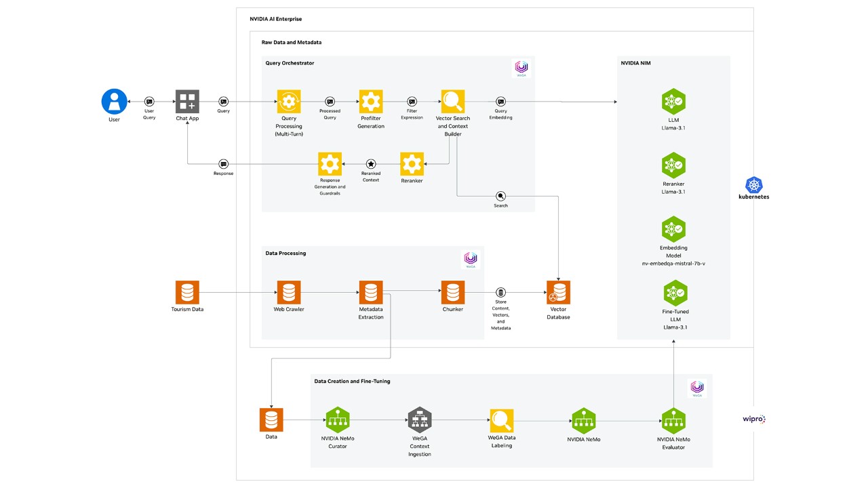Screen dimensions: 868x488
Task: Open the wipro logo link
Action: pos(755,419)
